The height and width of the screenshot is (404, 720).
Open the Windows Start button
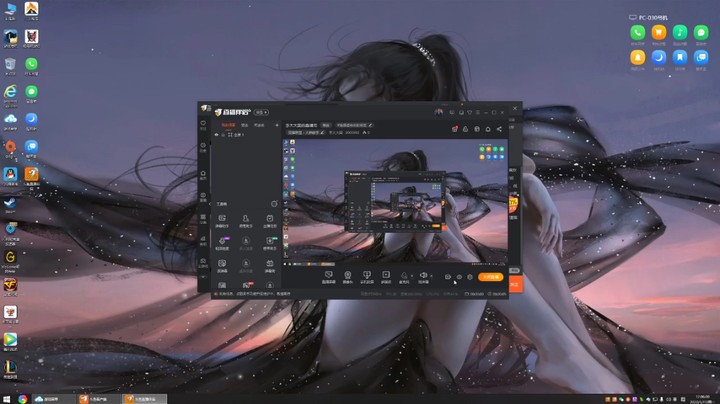(x=6, y=399)
